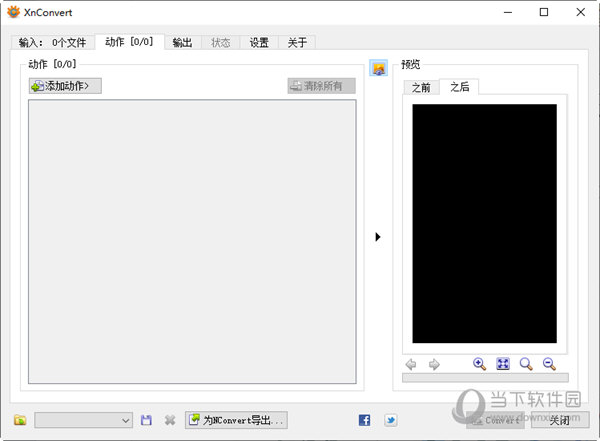Screen dimensions: 600x441
Task: Select the 动作 [0/0] tab
Action: (x=129, y=42)
